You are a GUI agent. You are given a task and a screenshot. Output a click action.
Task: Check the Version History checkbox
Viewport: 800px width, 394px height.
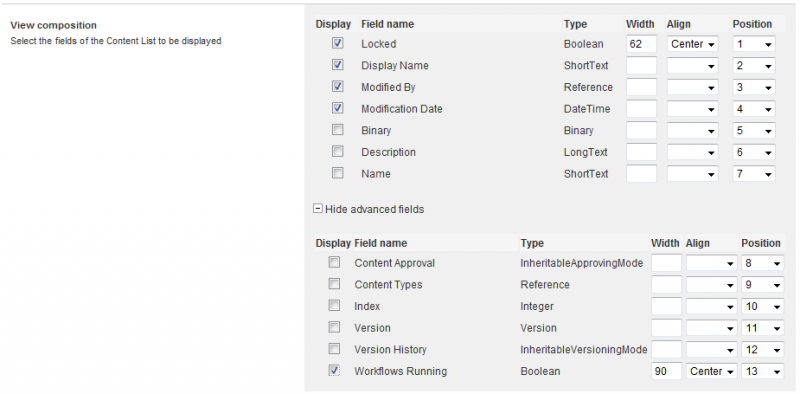click(x=334, y=349)
